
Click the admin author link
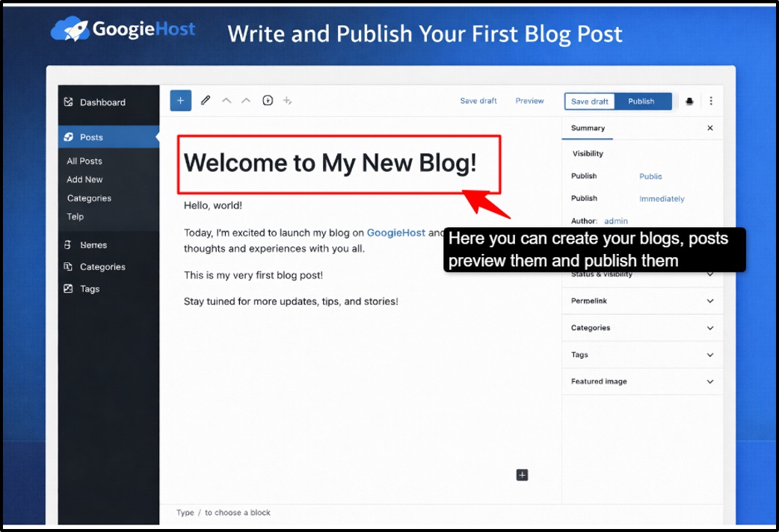[x=615, y=221]
